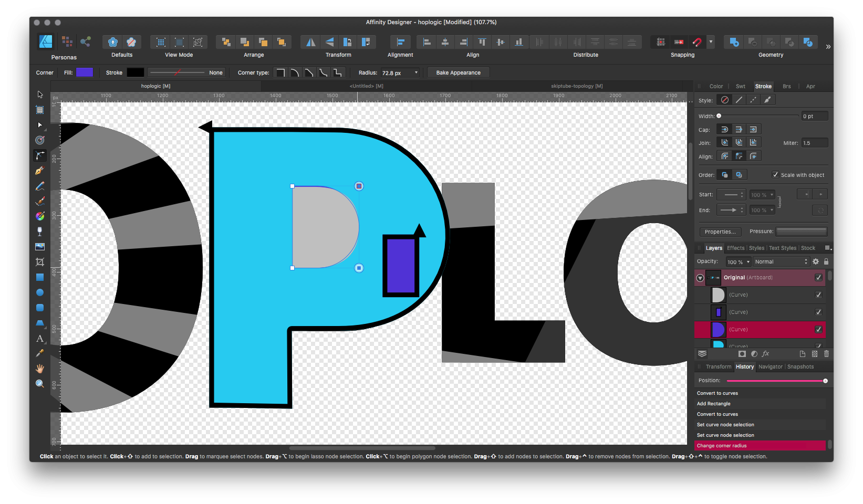The image size is (863, 504).
Task: Open Layers panel preferences menu
Action: tap(828, 248)
